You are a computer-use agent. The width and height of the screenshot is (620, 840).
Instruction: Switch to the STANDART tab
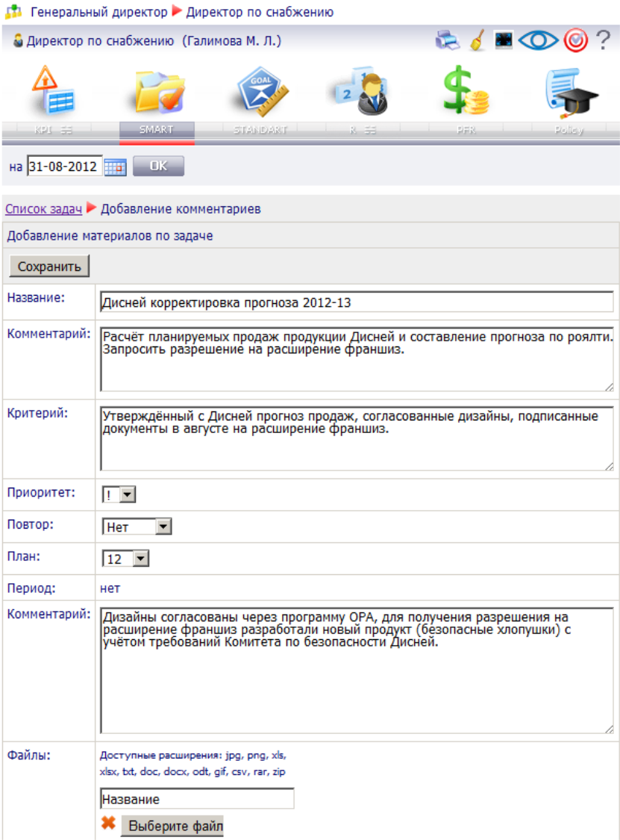[x=260, y=130]
